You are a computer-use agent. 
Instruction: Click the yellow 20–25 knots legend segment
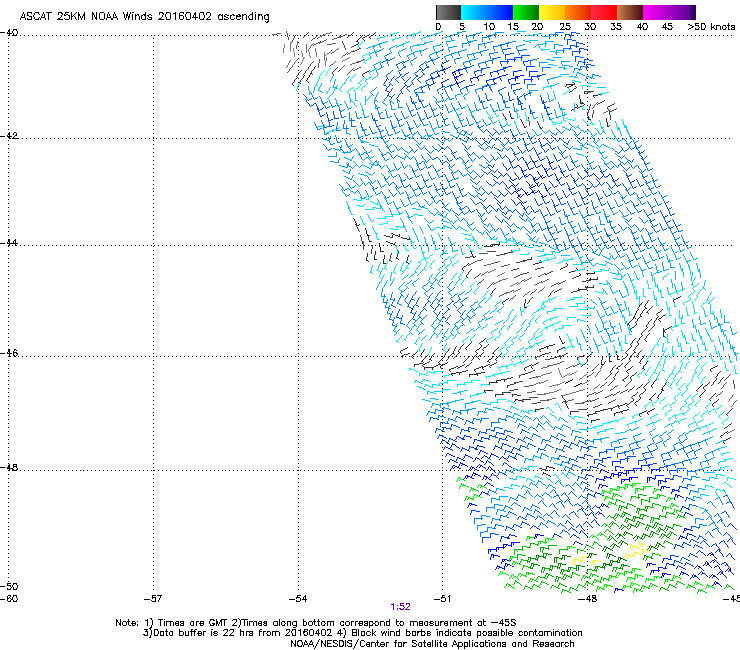[552, 12]
